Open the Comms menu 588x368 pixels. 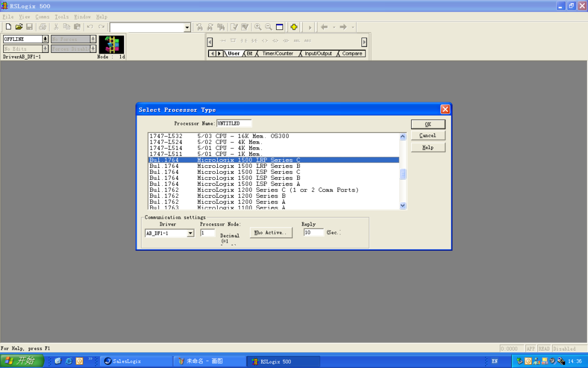(x=42, y=17)
